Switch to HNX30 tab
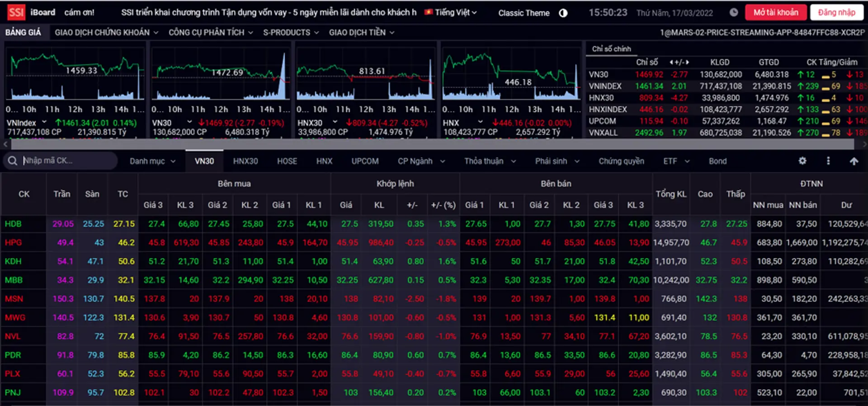Viewport: 868px width, 406px height. pos(245,161)
